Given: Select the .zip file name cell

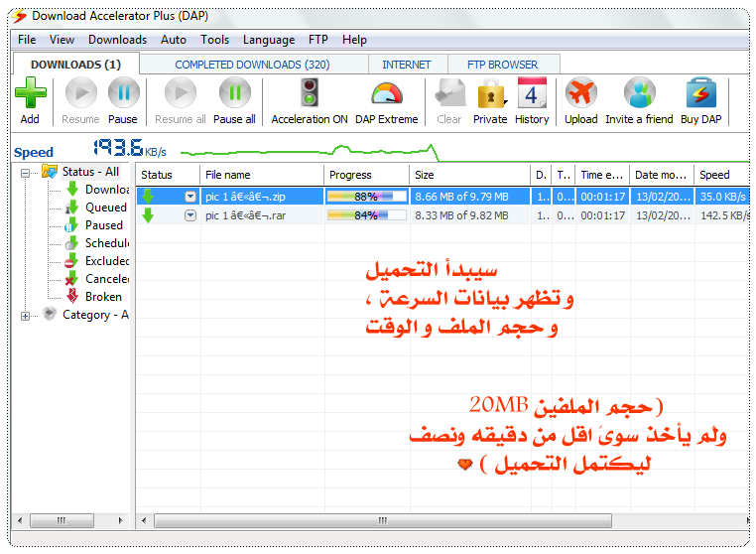Looking at the screenshot, I should (262, 197).
